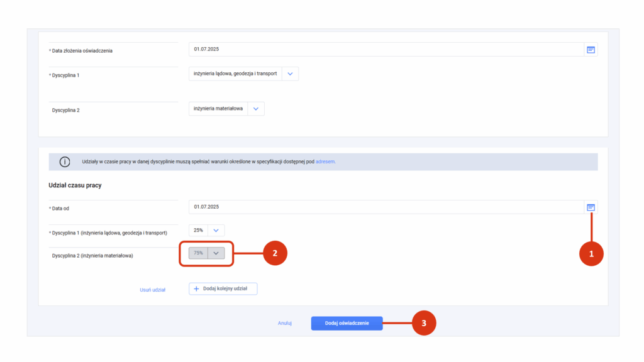Focus Data złożenia oświadczenia date field

386,49
